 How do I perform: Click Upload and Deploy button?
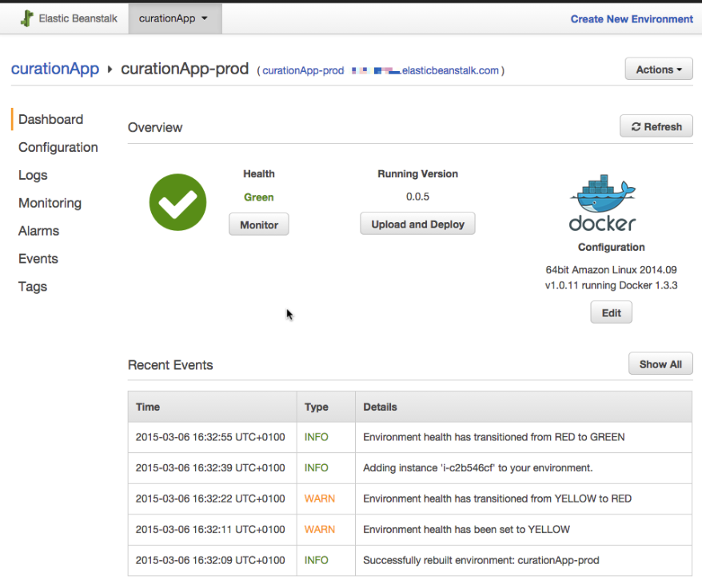417,224
